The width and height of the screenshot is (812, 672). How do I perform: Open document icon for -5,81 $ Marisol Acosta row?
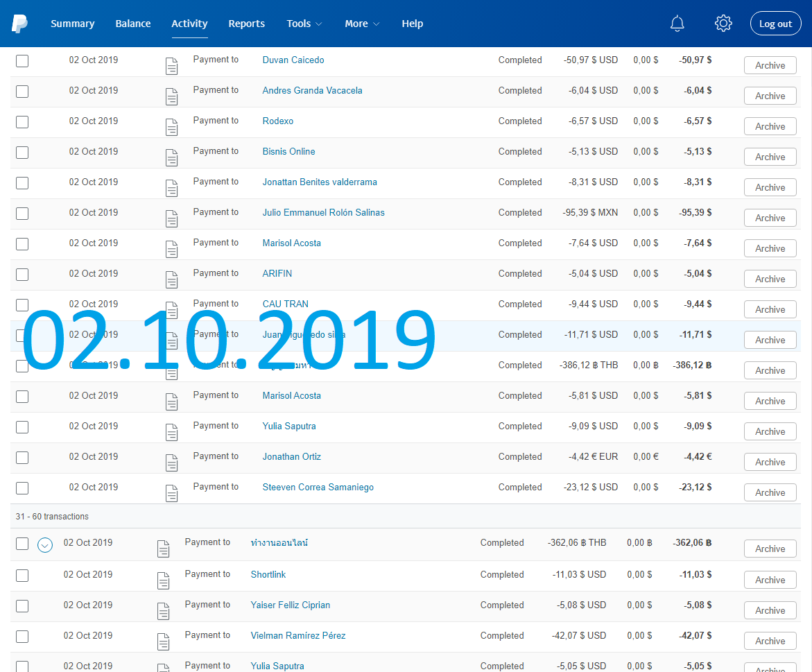(171, 402)
